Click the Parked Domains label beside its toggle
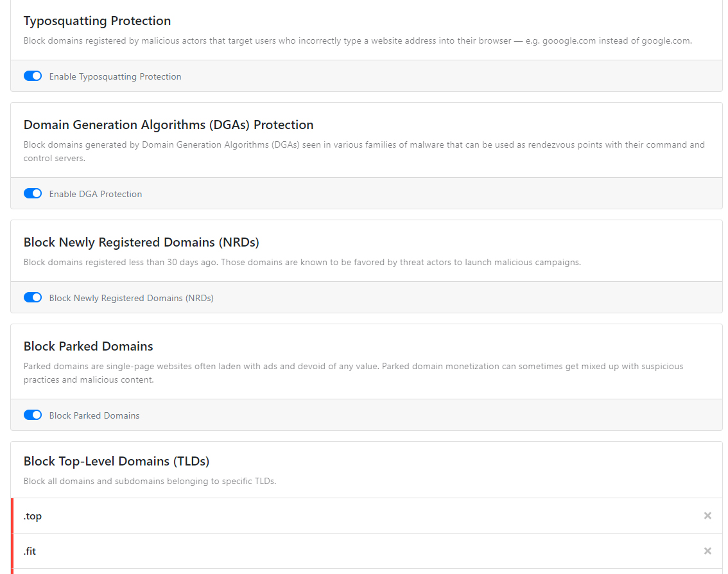 (94, 415)
